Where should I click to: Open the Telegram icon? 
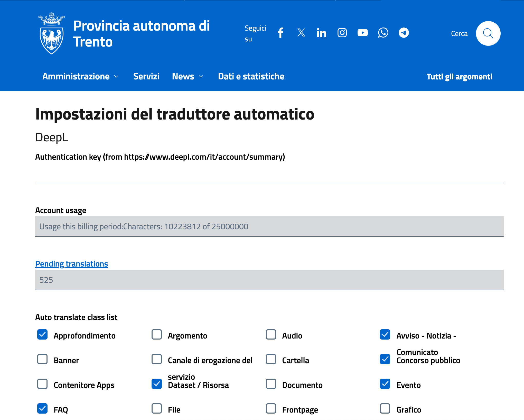click(x=404, y=33)
